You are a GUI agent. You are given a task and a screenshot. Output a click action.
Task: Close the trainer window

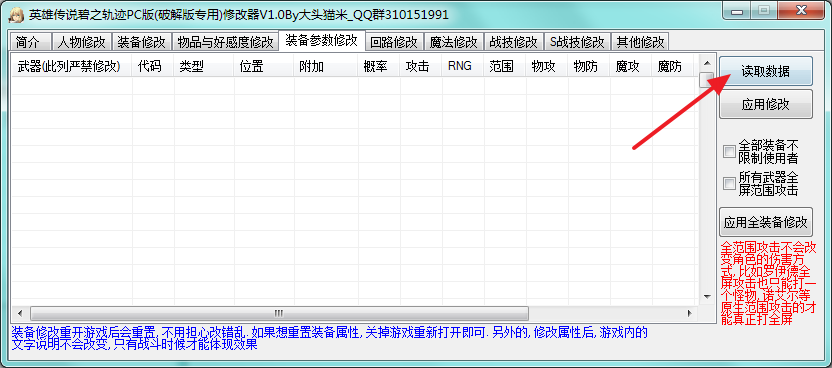click(801, 11)
